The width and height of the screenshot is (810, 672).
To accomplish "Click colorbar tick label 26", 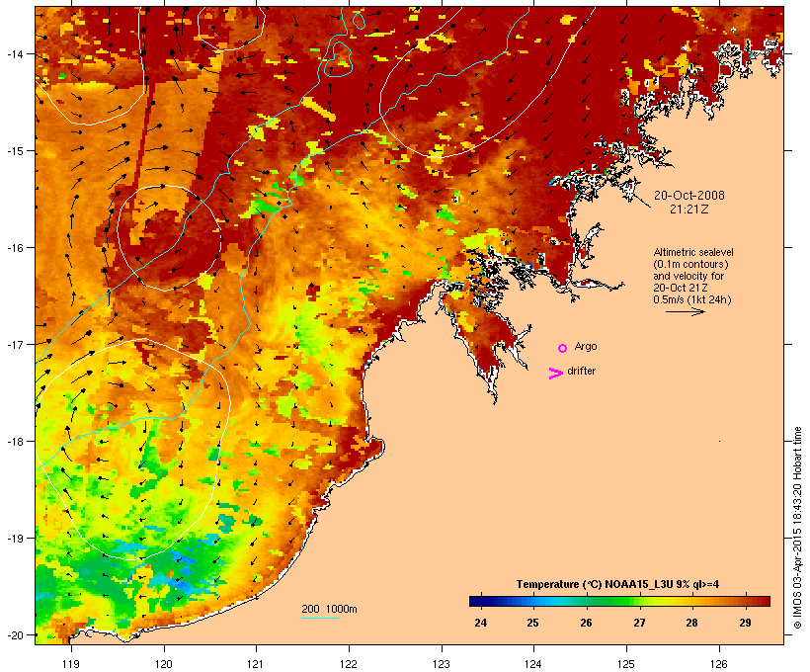I will point(586,623).
